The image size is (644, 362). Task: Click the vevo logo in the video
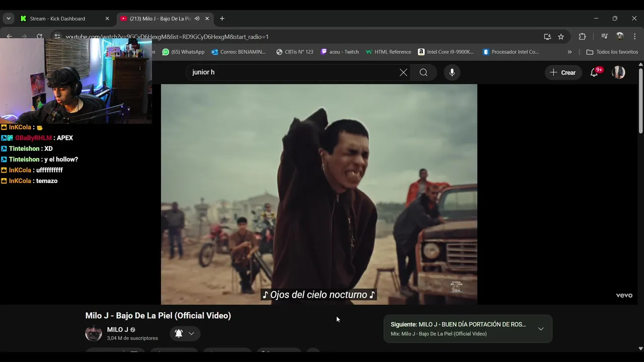(624, 295)
